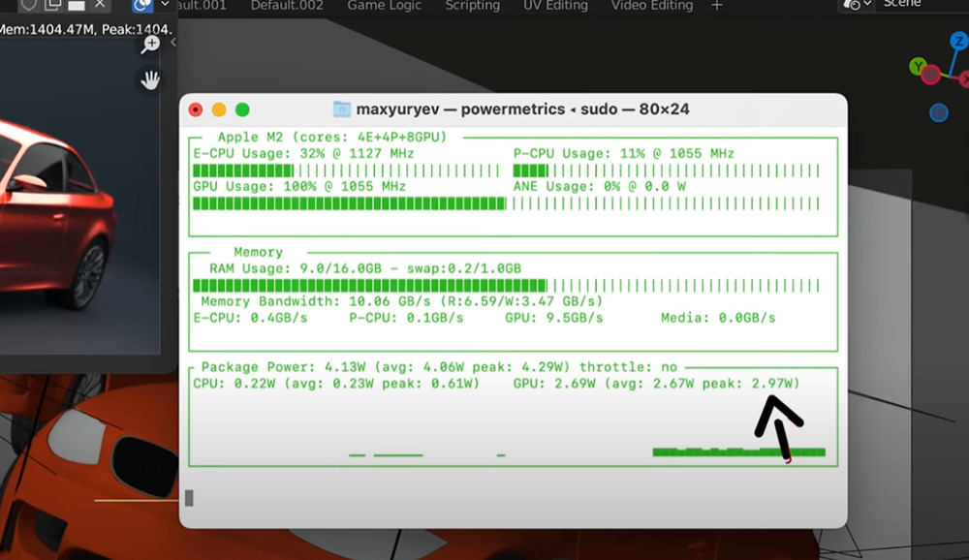This screenshot has width=969, height=560.
Task: Click the fake user shield icon
Action: point(29,5)
